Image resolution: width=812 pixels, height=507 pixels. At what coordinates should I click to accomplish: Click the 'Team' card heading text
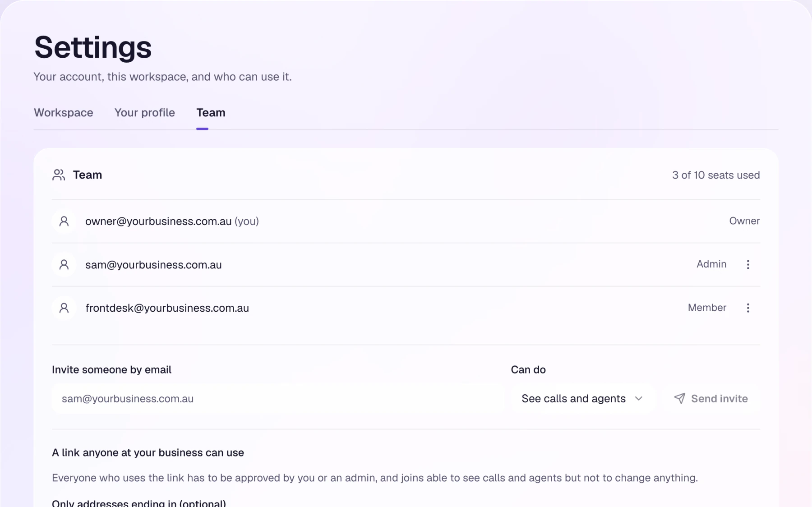(88, 175)
